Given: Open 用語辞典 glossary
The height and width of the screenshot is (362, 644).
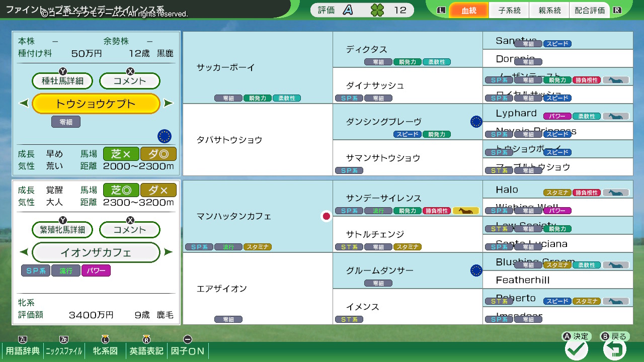Looking at the screenshot, I should [x=23, y=350].
